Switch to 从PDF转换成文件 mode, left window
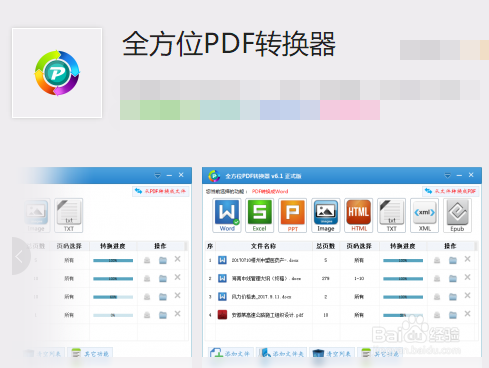 pyautogui.click(x=161, y=191)
